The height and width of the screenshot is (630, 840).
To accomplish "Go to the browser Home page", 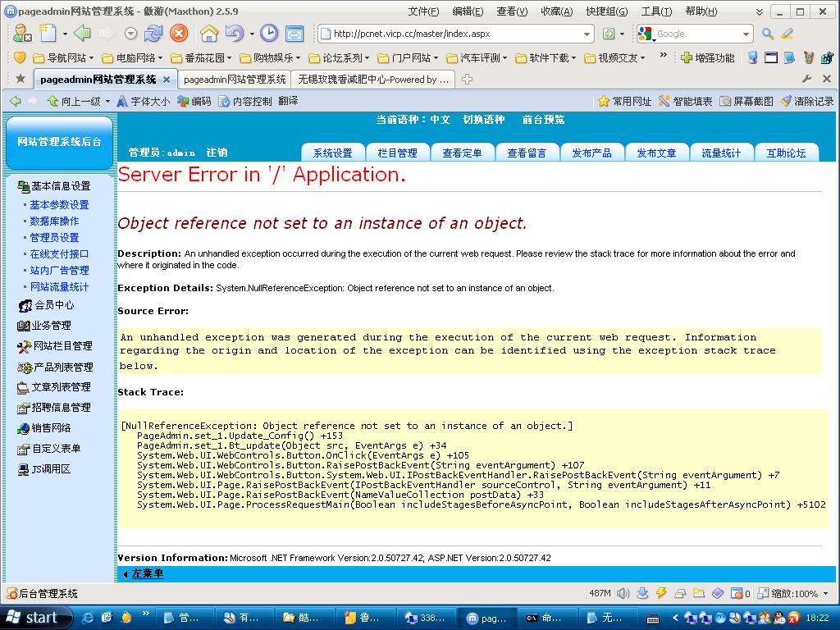I will coord(209,34).
